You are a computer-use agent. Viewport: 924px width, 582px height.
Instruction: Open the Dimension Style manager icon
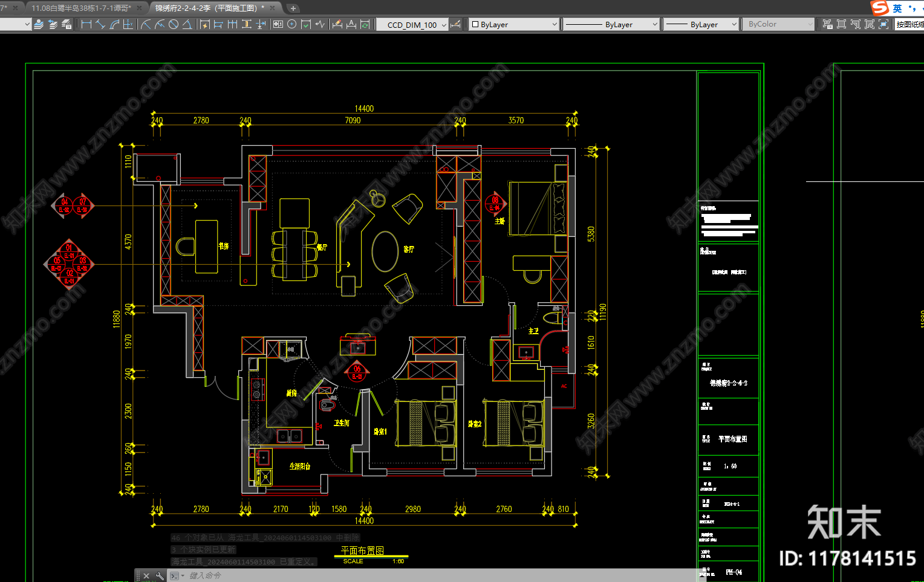tap(456, 24)
